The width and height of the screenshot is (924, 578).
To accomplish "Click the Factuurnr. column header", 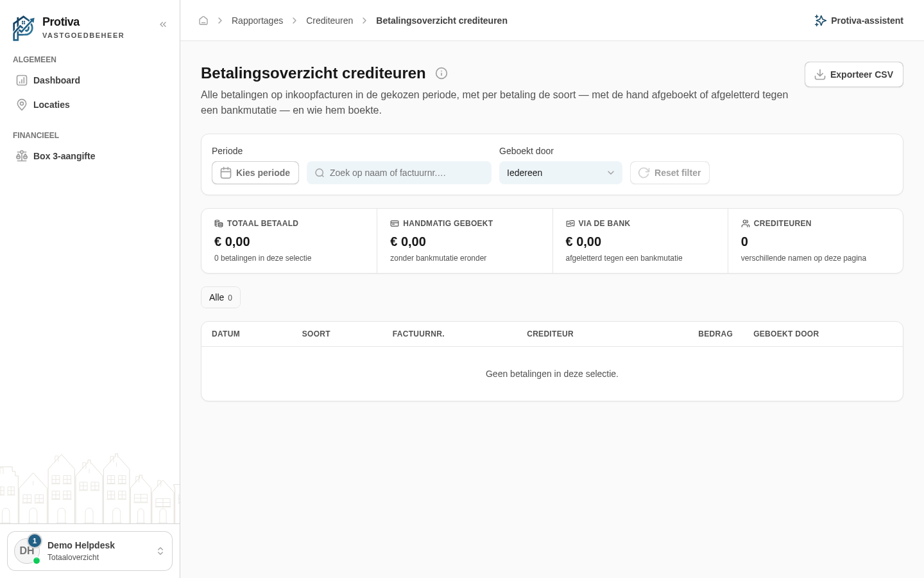I will coord(418,334).
